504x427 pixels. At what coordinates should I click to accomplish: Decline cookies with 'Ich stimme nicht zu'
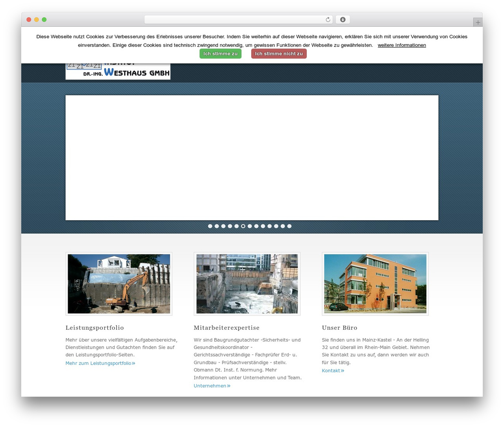pos(279,54)
